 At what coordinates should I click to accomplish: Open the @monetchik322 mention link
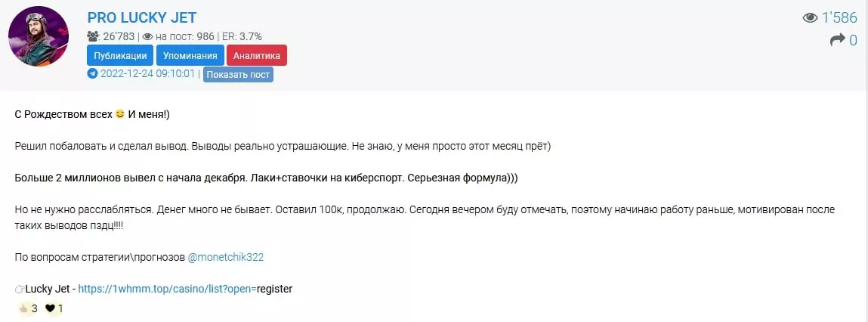click(225, 257)
